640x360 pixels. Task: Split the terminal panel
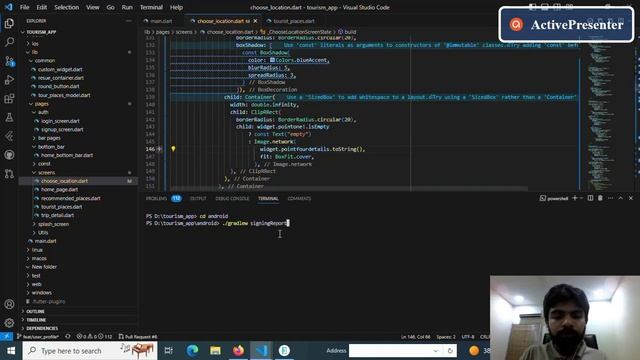(590, 198)
